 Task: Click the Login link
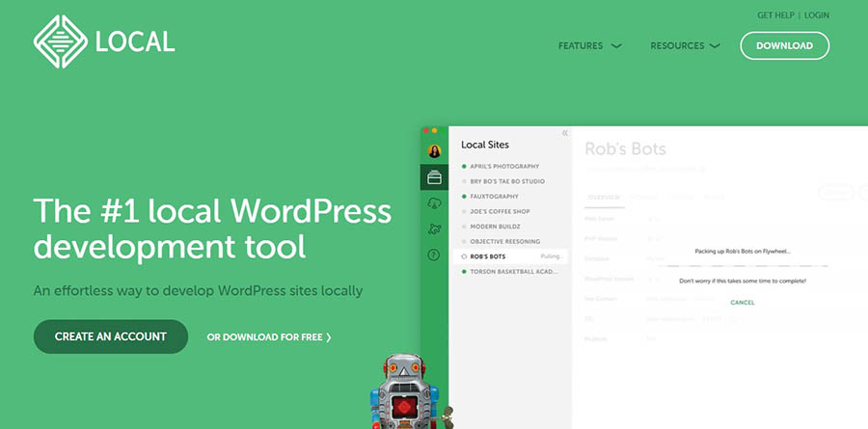coord(817,15)
